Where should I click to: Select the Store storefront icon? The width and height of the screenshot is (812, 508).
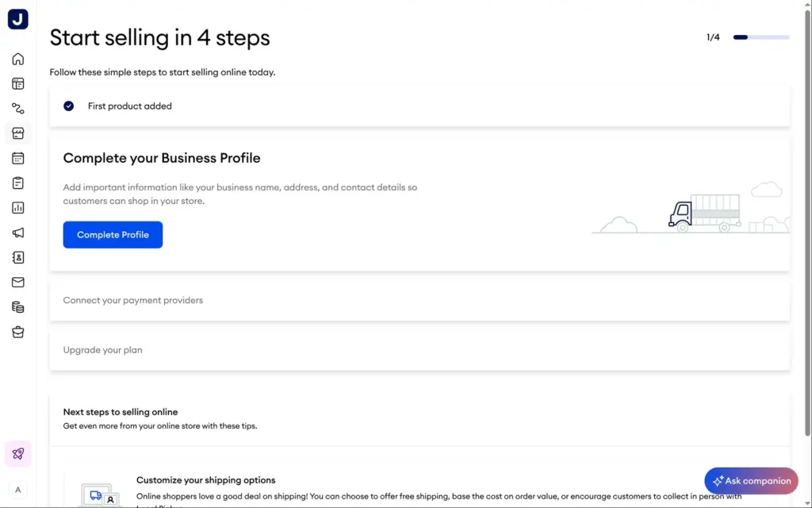(x=17, y=133)
